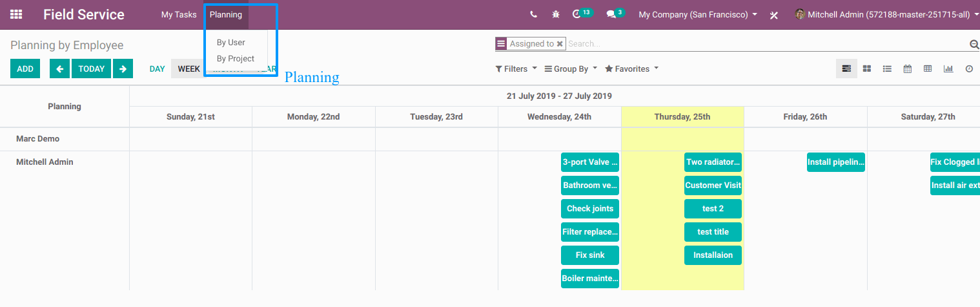Switch to Pivot table view
The image size is (980, 307).
(928, 69)
